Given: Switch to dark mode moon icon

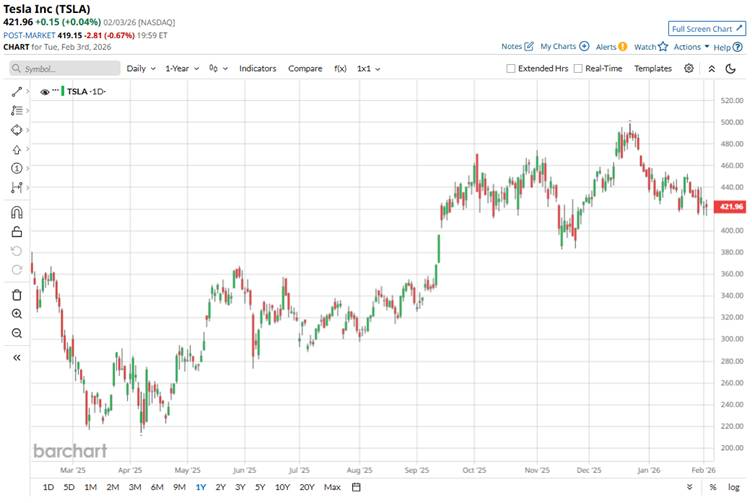Looking at the screenshot, I should 735,69.
